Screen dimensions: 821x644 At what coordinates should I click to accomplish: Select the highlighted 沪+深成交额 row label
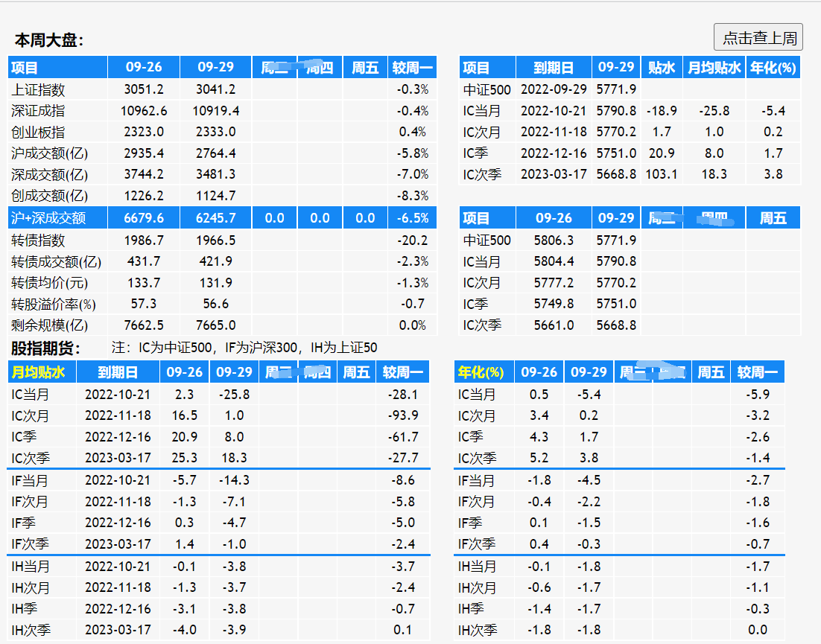[x=48, y=218]
